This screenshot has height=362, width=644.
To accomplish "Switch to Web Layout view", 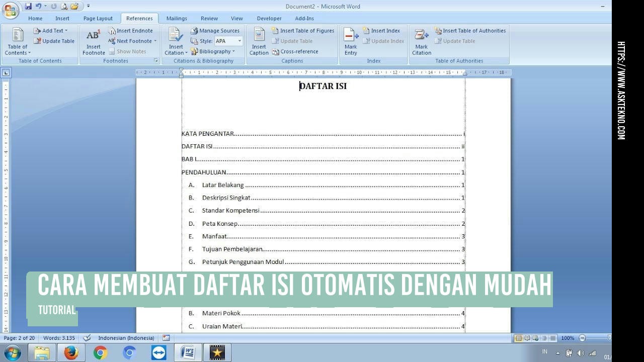I will pyautogui.click(x=535, y=338).
